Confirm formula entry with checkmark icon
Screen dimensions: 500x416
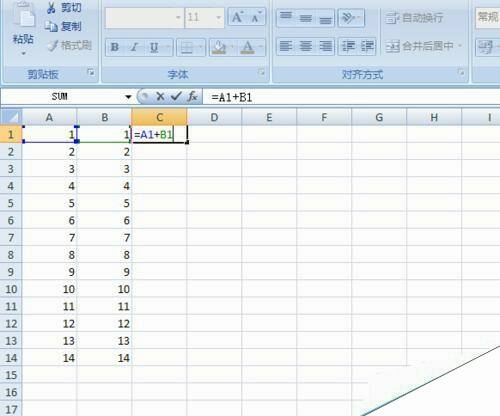[176, 97]
